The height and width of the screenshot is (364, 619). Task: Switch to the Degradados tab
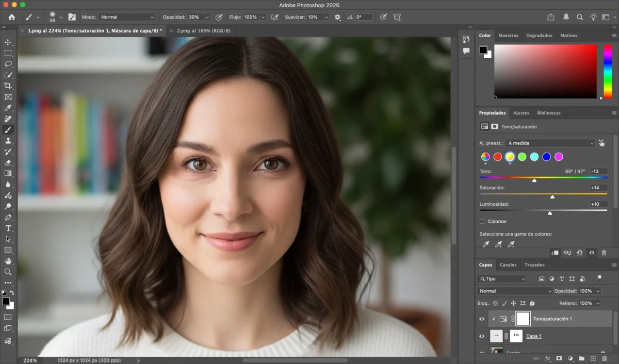click(x=539, y=36)
